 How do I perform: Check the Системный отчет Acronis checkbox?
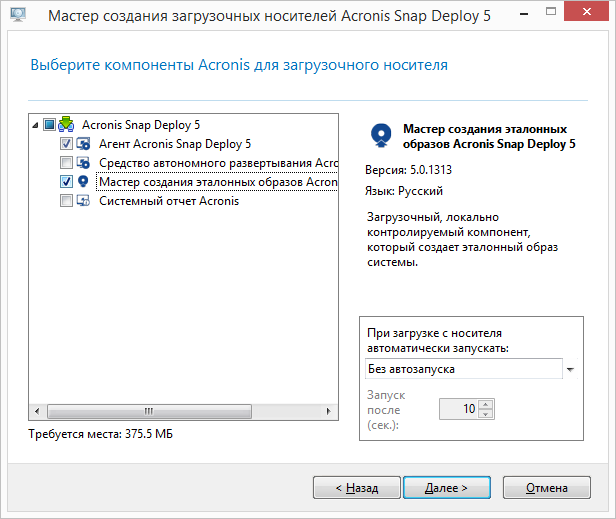point(66,201)
